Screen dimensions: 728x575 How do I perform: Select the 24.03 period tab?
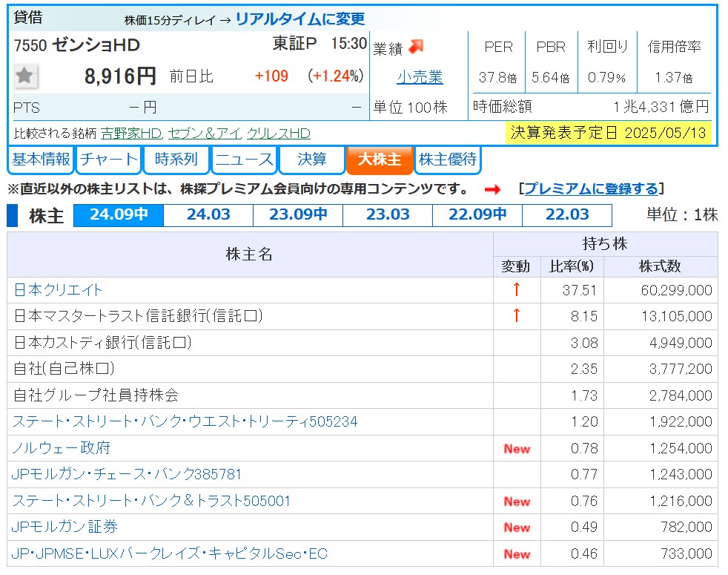[x=208, y=214]
